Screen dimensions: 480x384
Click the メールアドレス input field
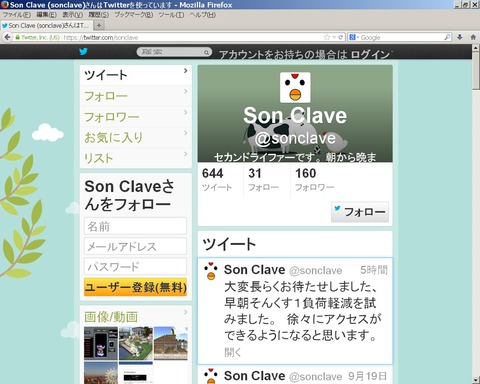(135, 246)
